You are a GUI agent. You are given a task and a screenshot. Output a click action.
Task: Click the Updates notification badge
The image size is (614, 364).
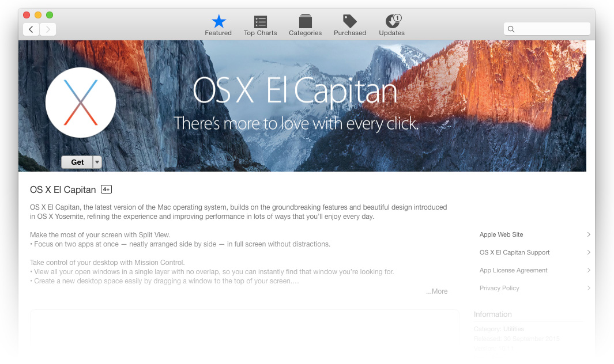coord(398,18)
